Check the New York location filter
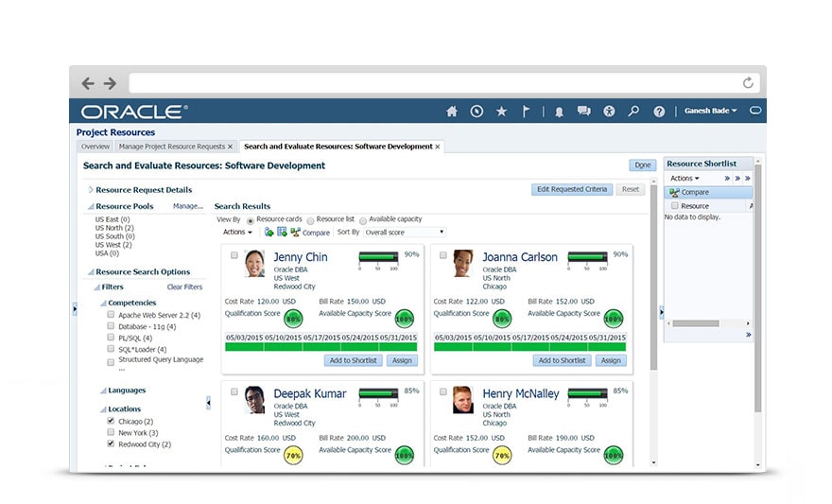This screenshot has height=504, width=832. click(111, 432)
